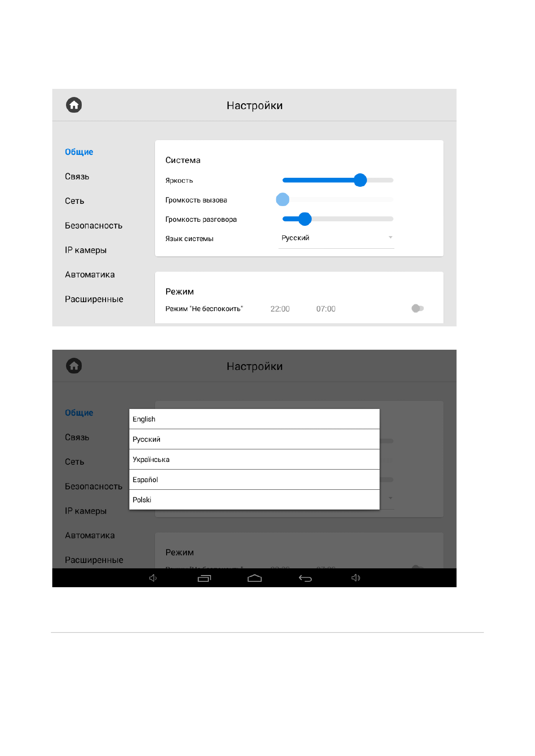
Task: Open IP камеры settings in top sidebar
Action: [86, 250]
